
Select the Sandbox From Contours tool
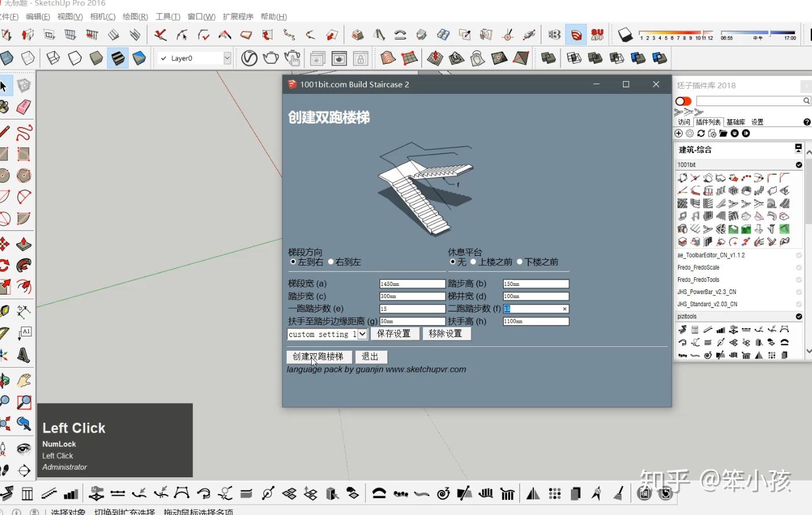coord(388,58)
